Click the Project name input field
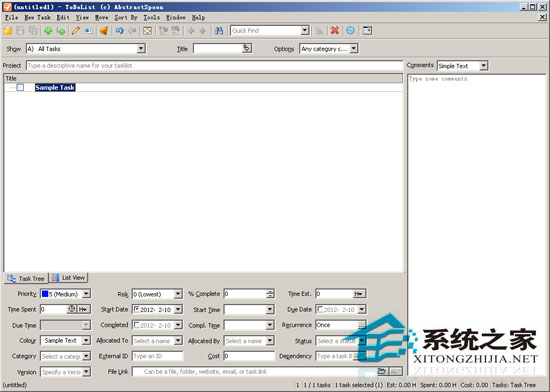The height and width of the screenshot is (392, 550). (214, 66)
